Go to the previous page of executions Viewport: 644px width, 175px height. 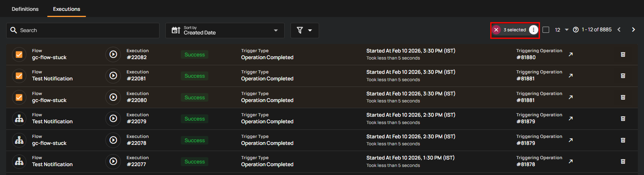pyautogui.click(x=619, y=30)
